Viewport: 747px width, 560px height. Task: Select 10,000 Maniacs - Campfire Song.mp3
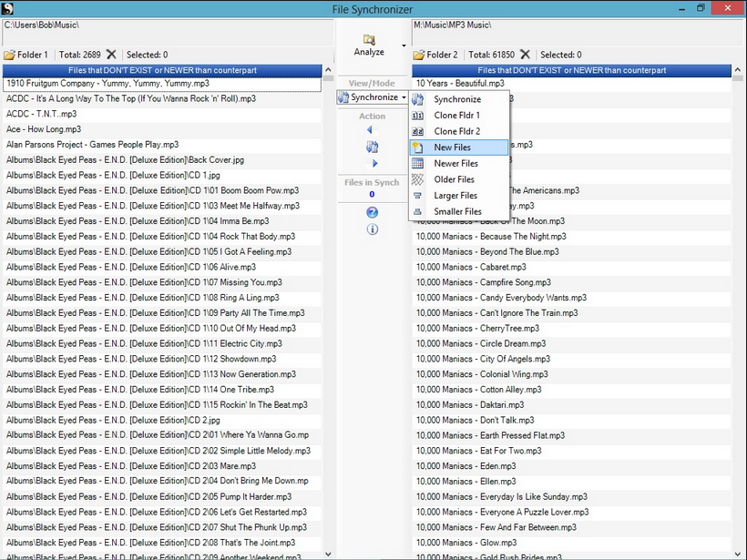(572, 282)
